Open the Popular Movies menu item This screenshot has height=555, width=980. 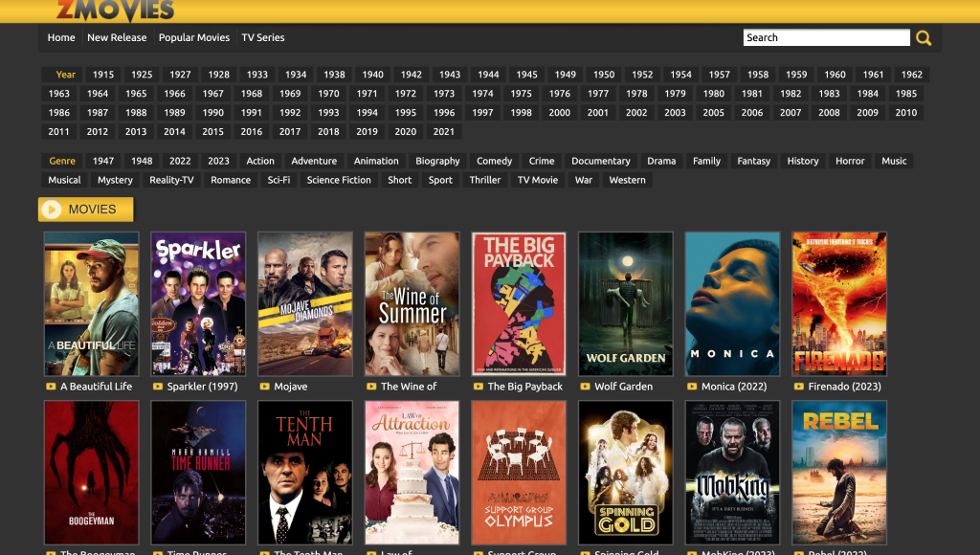click(x=194, y=37)
